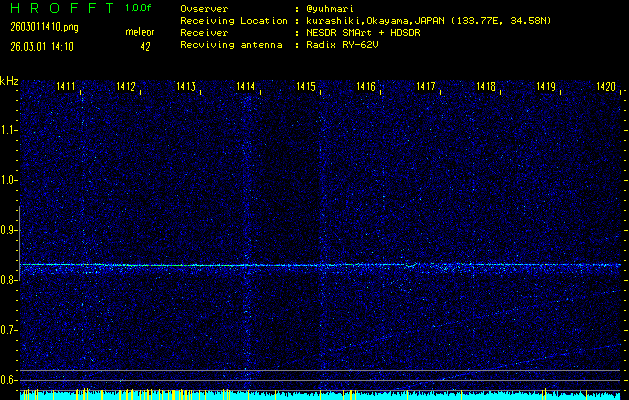The height and width of the screenshot is (400, 629).
Task: Click the cyan signal level bar at bottom
Action: 320,396
